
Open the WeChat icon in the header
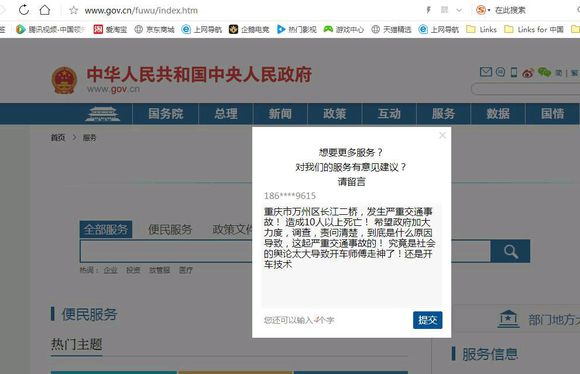click(x=544, y=72)
